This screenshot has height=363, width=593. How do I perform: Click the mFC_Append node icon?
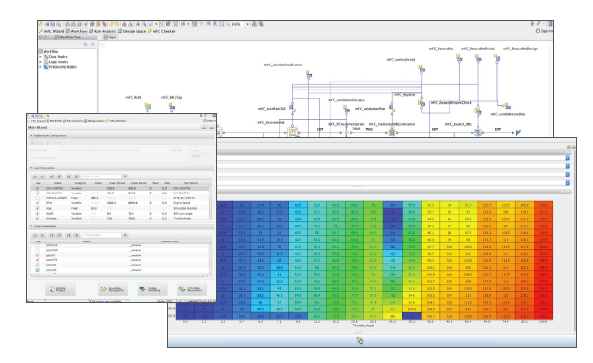(x=421, y=102)
